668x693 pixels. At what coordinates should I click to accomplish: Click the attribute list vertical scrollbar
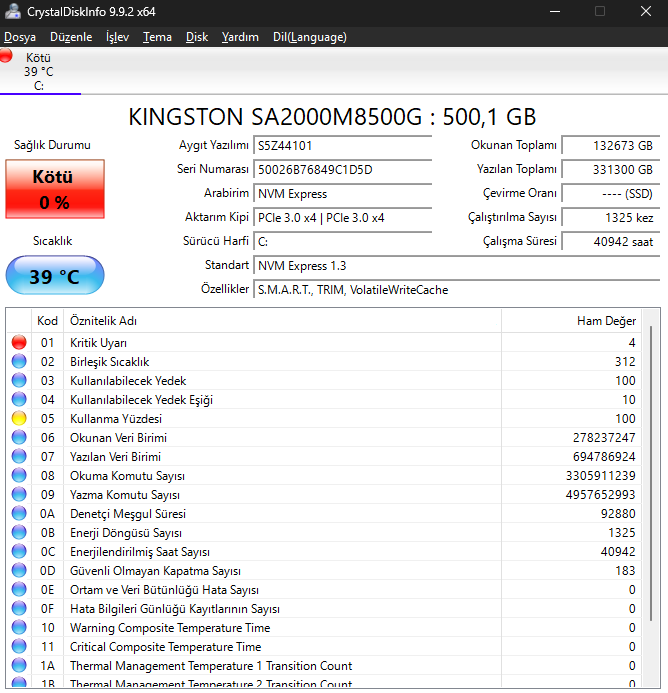[x=651, y=473]
